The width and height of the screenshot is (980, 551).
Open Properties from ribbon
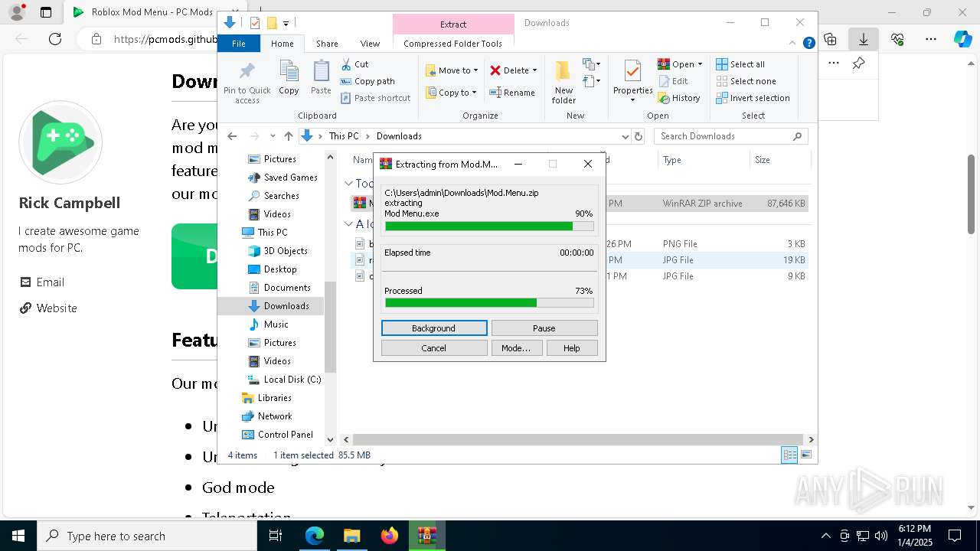632,81
